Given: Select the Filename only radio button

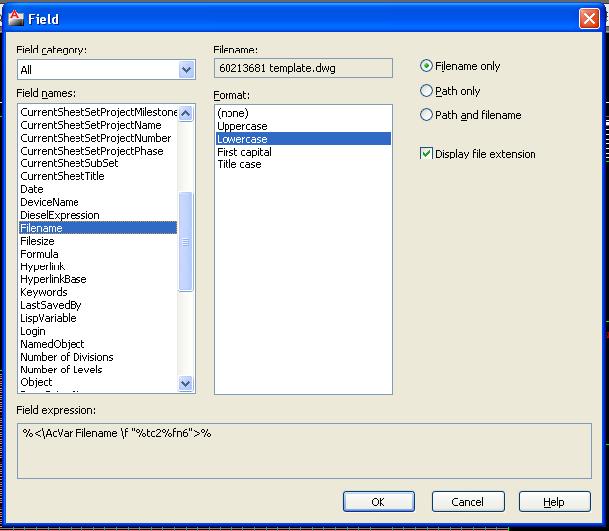Looking at the screenshot, I should [426, 66].
